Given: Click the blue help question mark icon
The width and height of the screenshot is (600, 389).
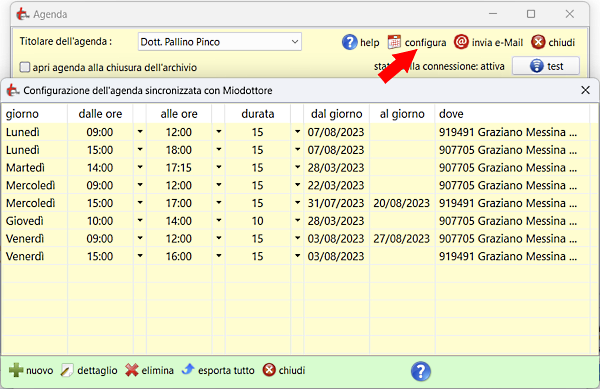Looking at the screenshot, I should tap(349, 42).
